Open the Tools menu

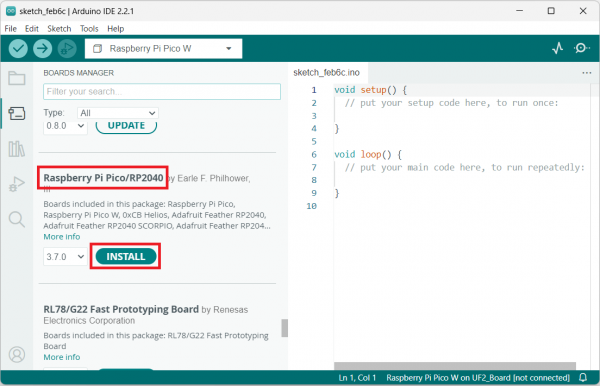click(x=89, y=29)
